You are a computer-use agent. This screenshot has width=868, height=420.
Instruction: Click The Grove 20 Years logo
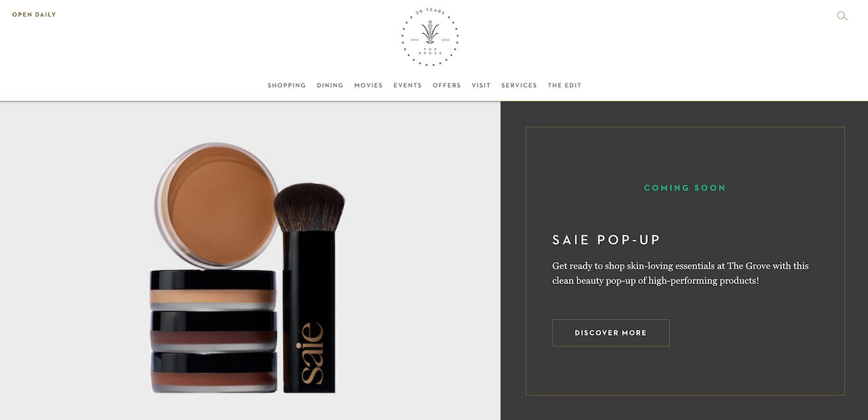click(x=430, y=37)
